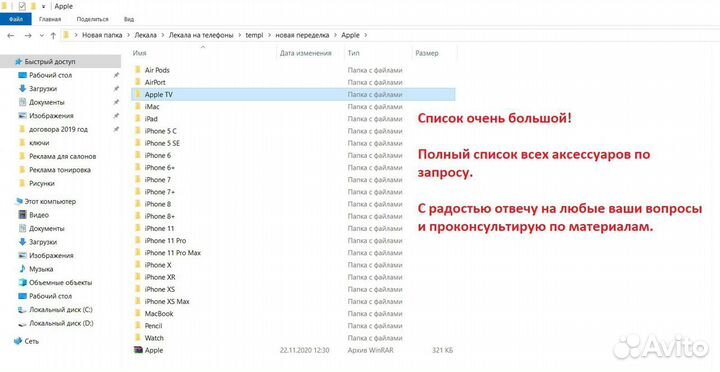Click the iPhone 11 Pro folder icon

(138, 240)
